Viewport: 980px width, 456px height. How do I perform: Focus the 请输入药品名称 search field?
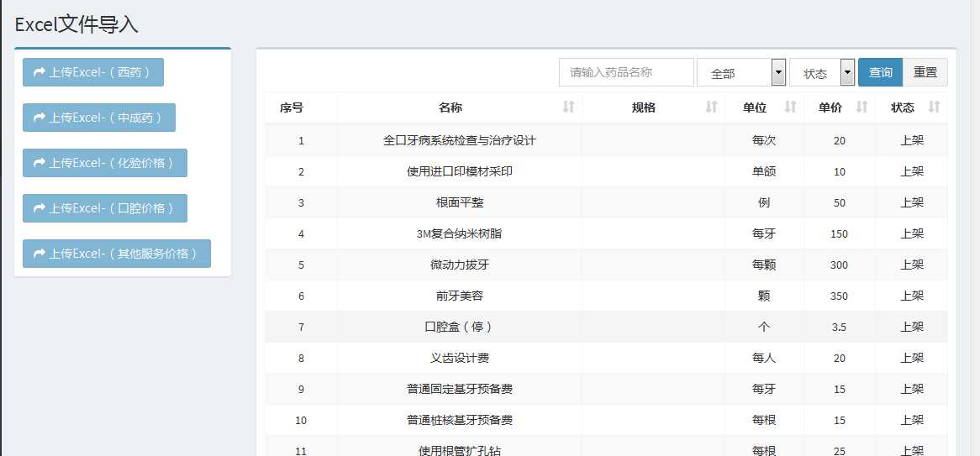click(626, 72)
